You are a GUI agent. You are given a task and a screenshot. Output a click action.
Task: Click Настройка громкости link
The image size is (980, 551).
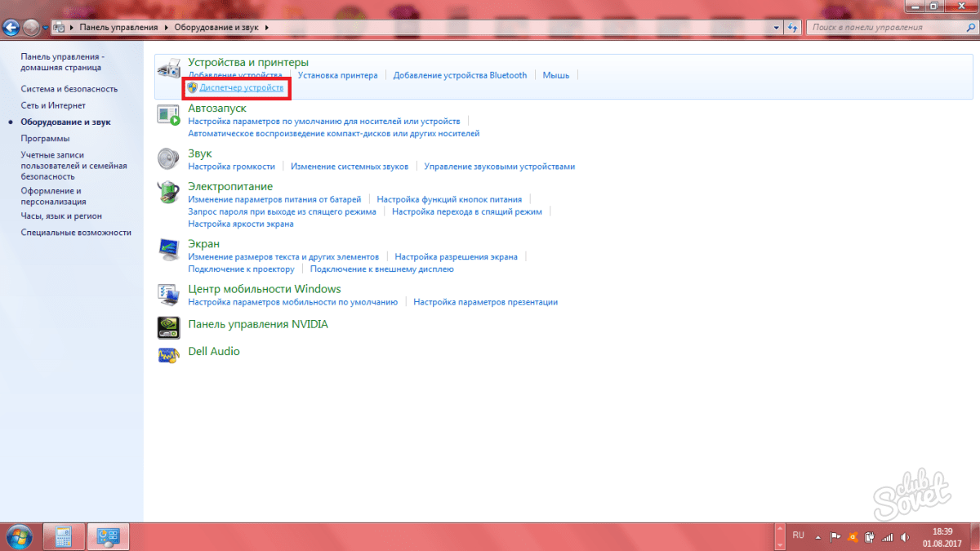(231, 167)
